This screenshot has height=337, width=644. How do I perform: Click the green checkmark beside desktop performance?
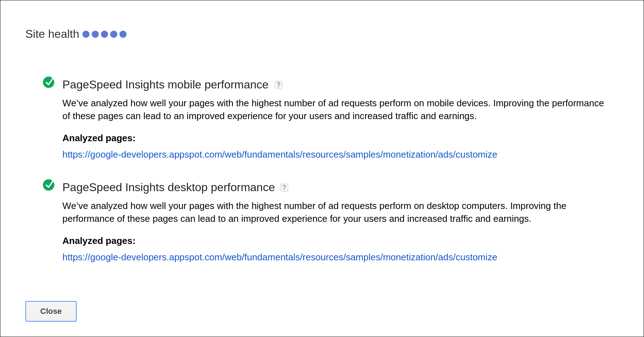coord(49,185)
